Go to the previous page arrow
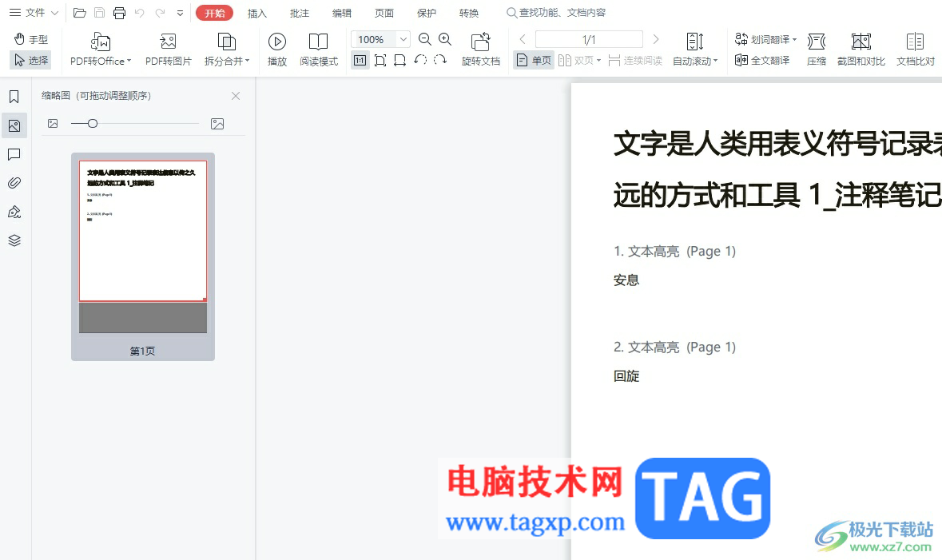Screen dimensions: 942x560 (523, 39)
